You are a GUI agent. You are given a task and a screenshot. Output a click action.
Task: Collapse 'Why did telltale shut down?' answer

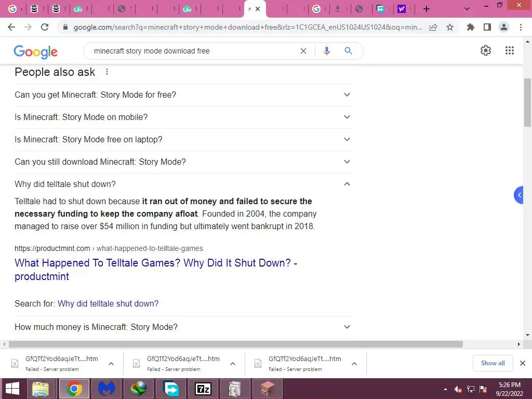pos(183,184)
